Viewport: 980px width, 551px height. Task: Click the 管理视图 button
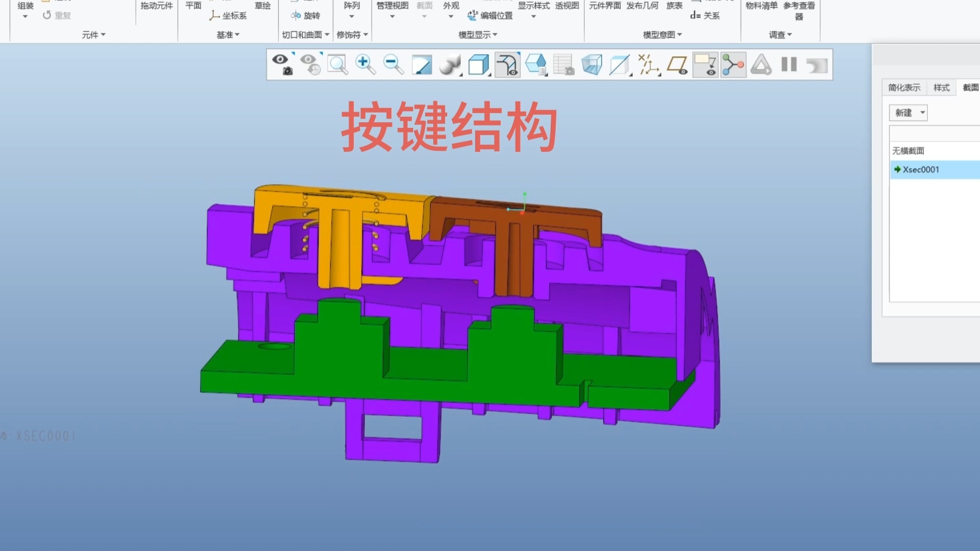[392, 6]
